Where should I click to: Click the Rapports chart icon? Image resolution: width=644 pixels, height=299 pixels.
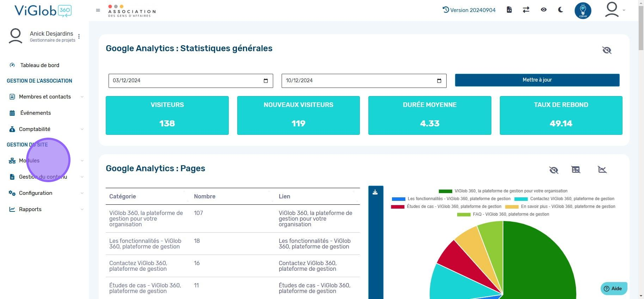pyautogui.click(x=12, y=209)
